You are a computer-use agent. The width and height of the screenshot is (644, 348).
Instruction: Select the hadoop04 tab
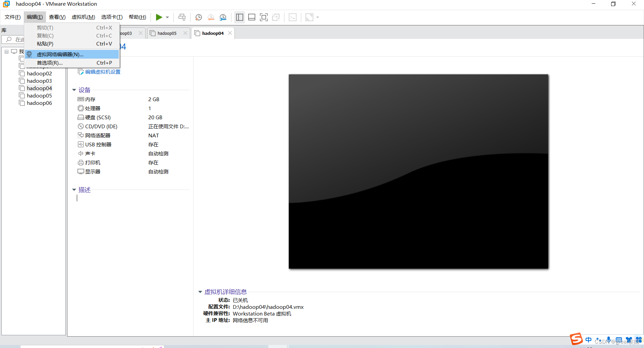[213, 33]
